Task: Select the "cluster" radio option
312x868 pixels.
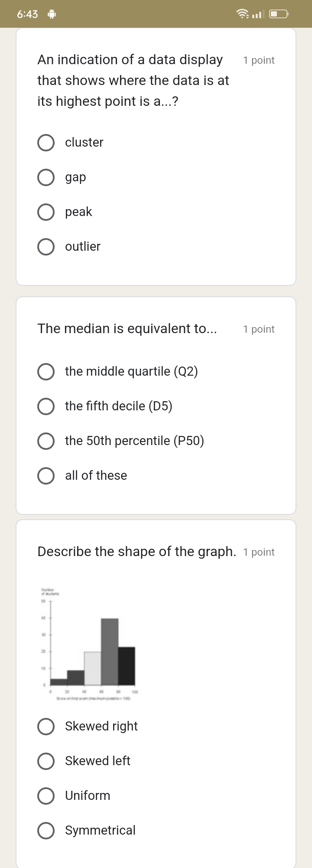Action: pos(46,142)
